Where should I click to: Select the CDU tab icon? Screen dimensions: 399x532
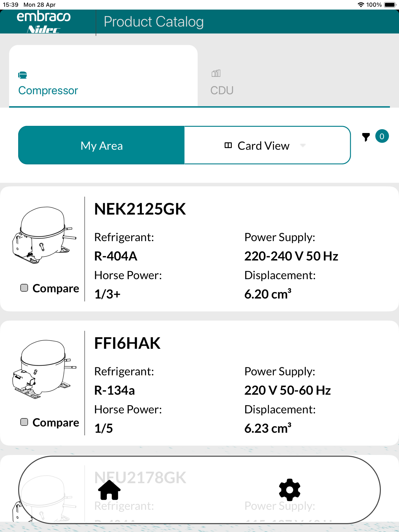[216, 73]
